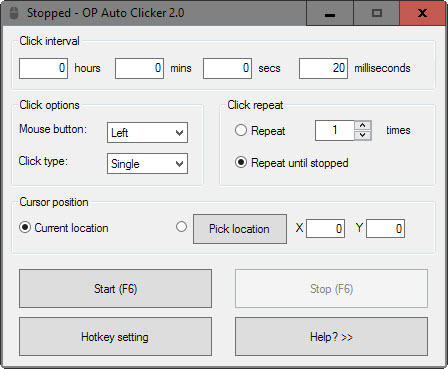Increase repeat count with up arrow
Viewport: 448px width, 369px height.
click(x=363, y=125)
